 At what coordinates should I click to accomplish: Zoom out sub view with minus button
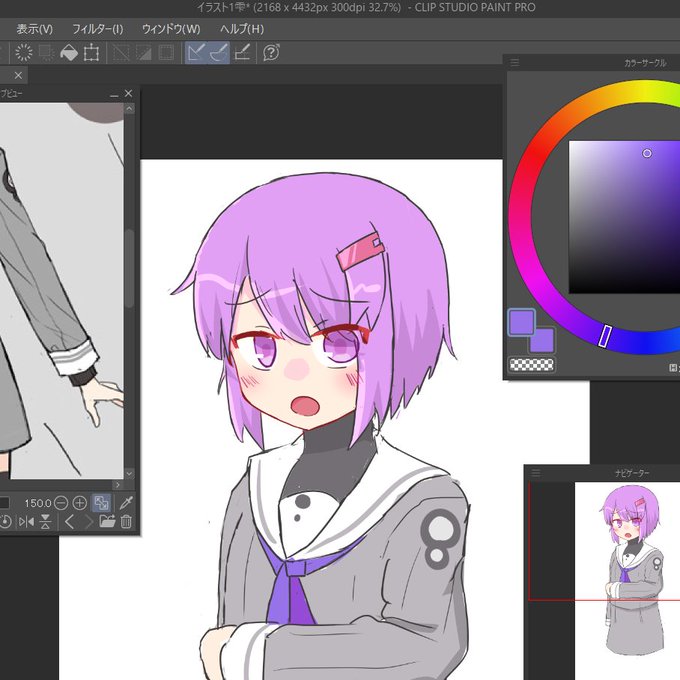pyautogui.click(x=61, y=503)
